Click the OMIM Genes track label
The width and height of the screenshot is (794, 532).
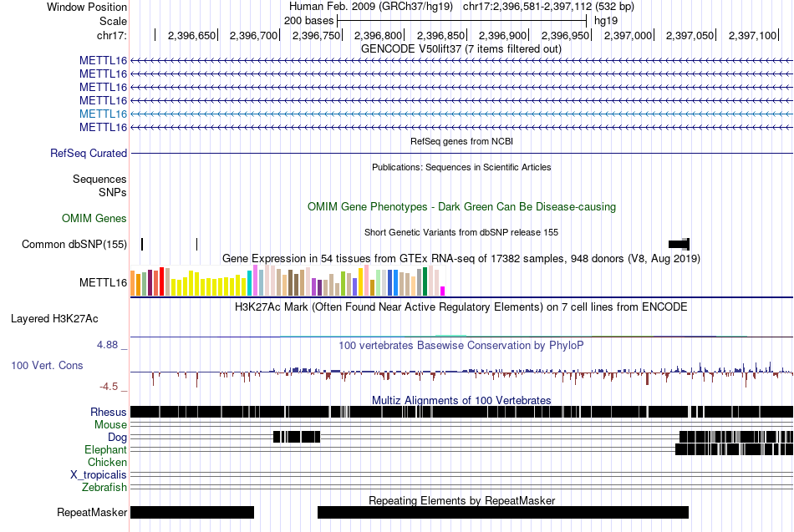[x=94, y=218]
